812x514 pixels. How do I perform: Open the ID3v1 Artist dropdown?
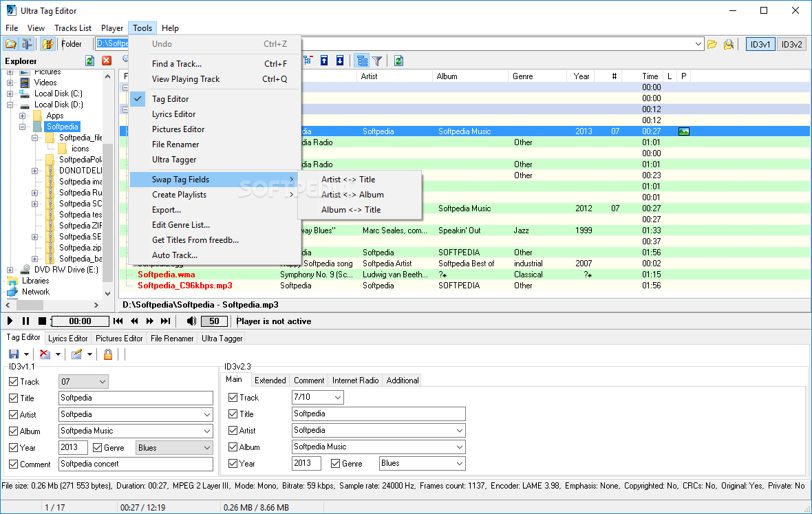coord(207,415)
